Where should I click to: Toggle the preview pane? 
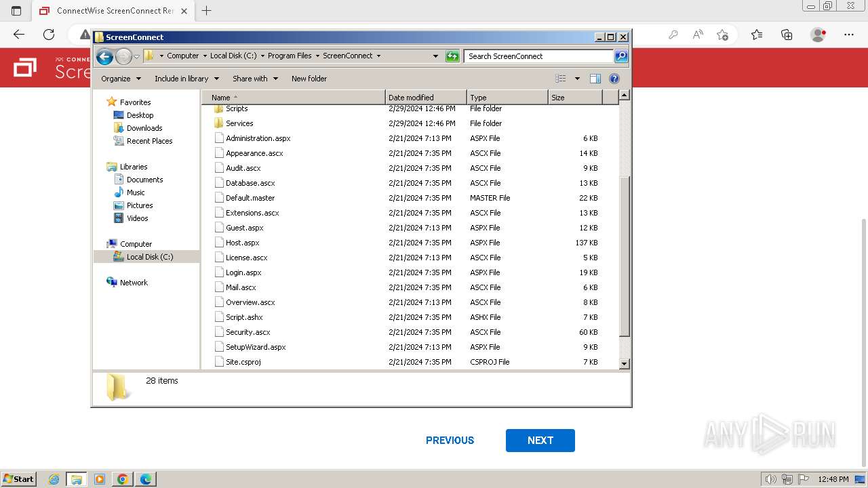point(595,79)
